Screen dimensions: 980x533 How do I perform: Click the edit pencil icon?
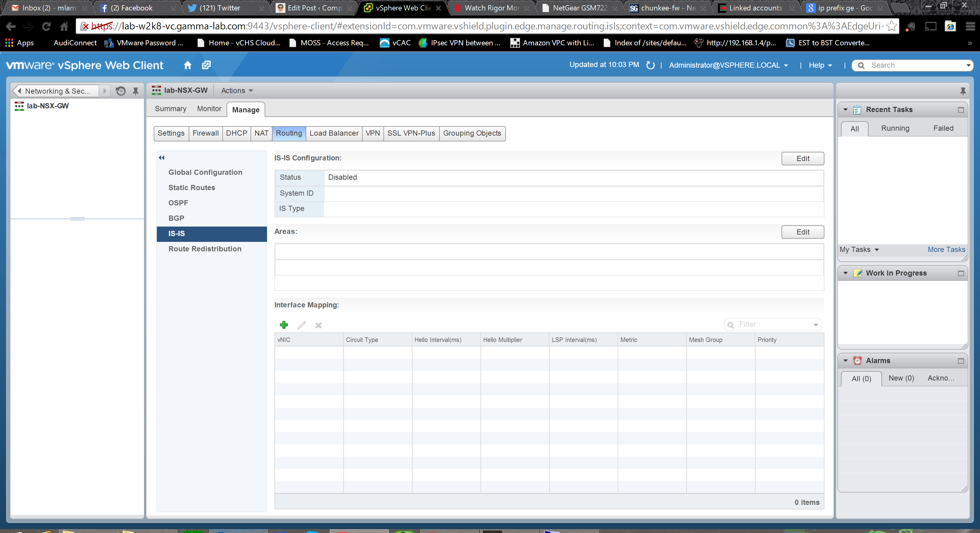[301, 325]
